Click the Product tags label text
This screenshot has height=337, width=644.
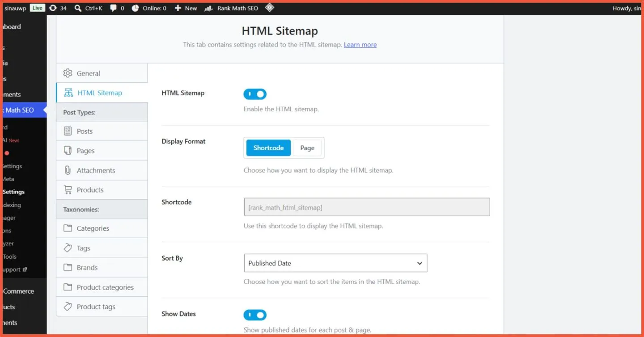(96, 307)
